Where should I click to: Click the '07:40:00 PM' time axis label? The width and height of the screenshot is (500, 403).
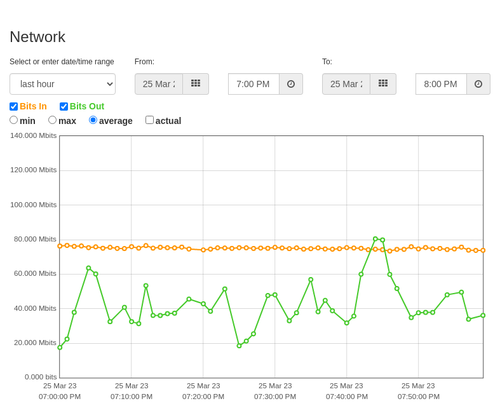pyautogui.click(x=347, y=397)
